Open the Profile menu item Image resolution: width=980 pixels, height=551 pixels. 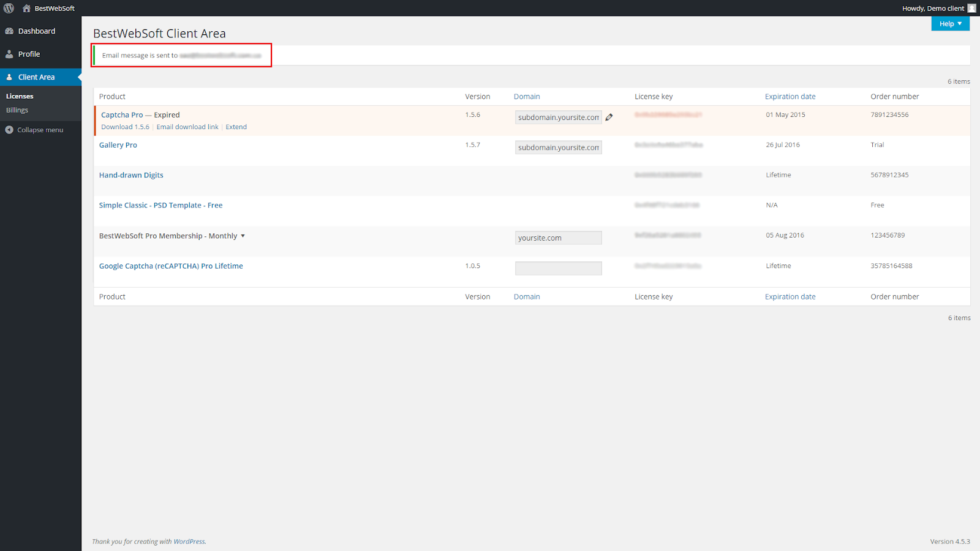pos(40,54)
